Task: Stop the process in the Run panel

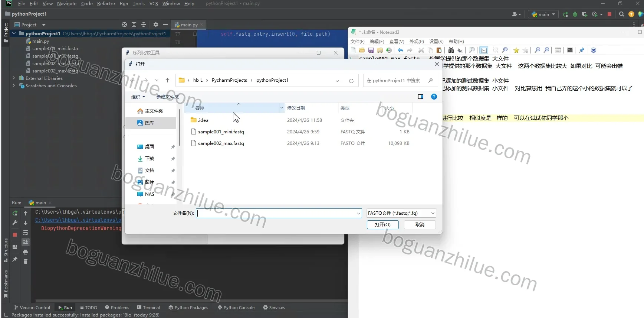Action: click(15, 235)
